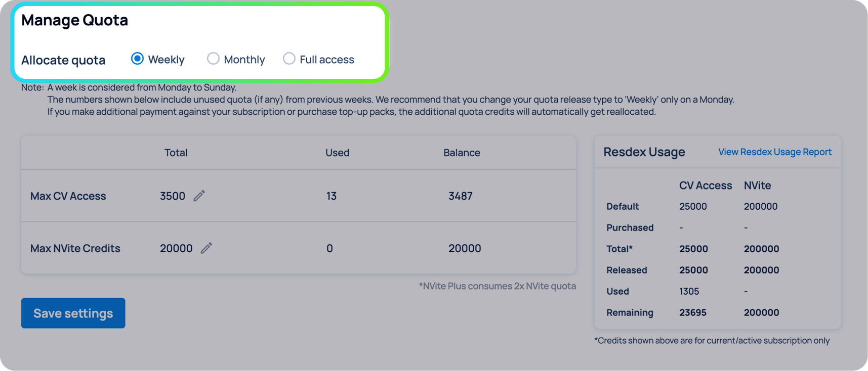The image size is (868, 371).
Task: Click the Weekly label text
Action: pos(166,60)
